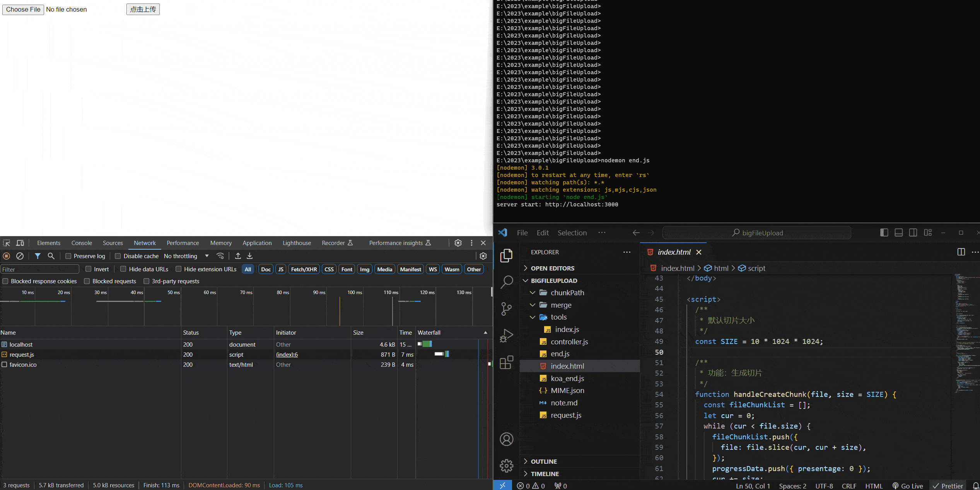
Task: Check Disable cache option
Action: [x=118, y=256]
